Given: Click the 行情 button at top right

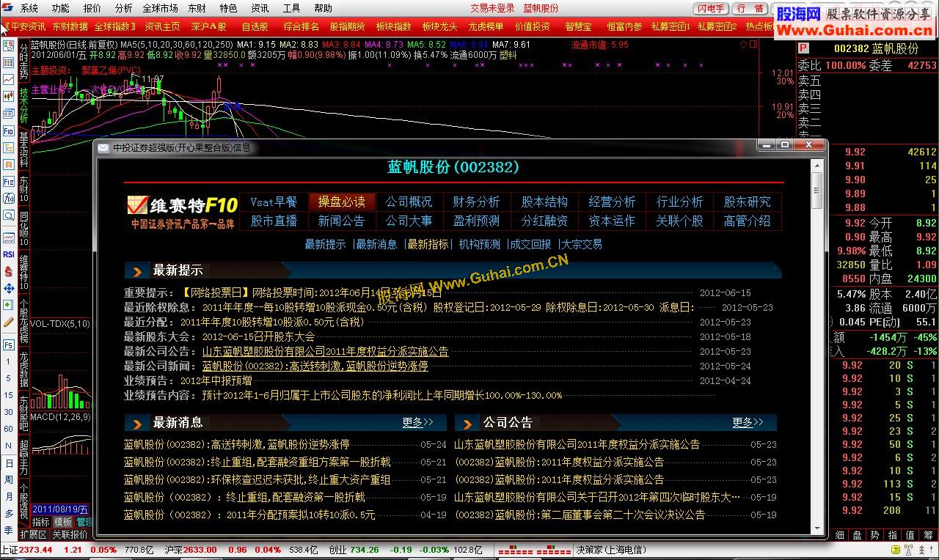Looking at the screenshot, I should coord(750,8).
